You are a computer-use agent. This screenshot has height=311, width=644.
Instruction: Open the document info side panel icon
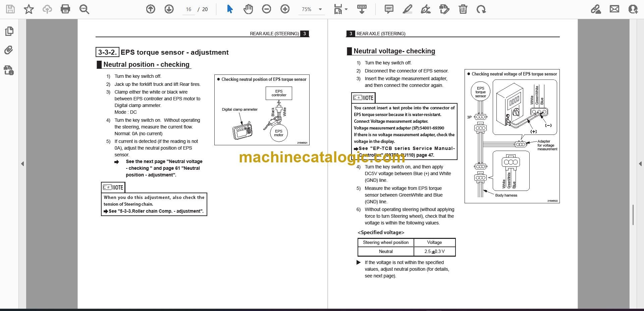[9, 70]
